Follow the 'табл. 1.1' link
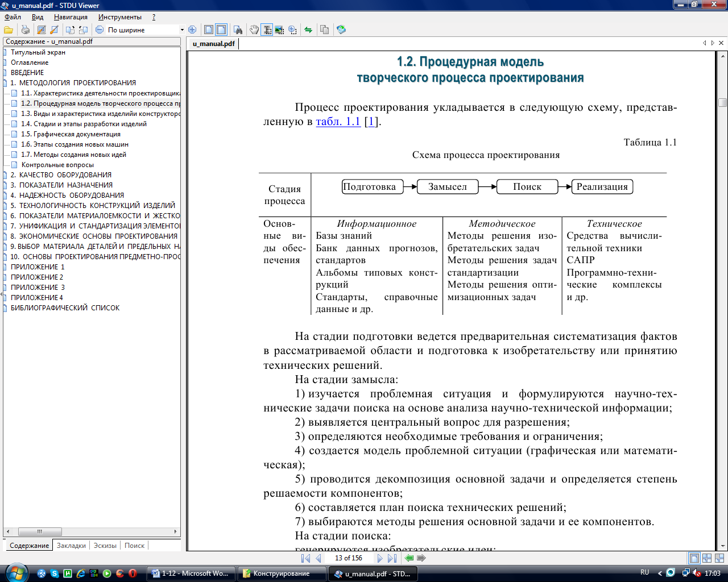The image size is (728, 582). point(338,121)
